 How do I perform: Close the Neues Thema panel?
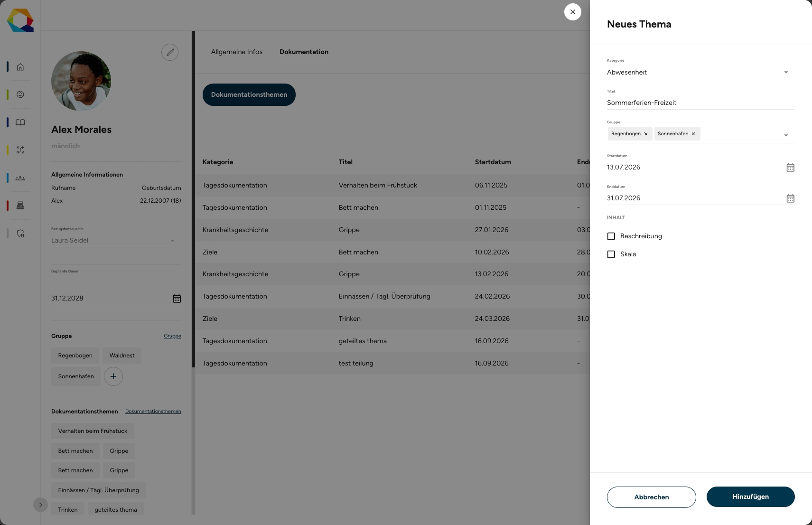click(x=572, y=12)
